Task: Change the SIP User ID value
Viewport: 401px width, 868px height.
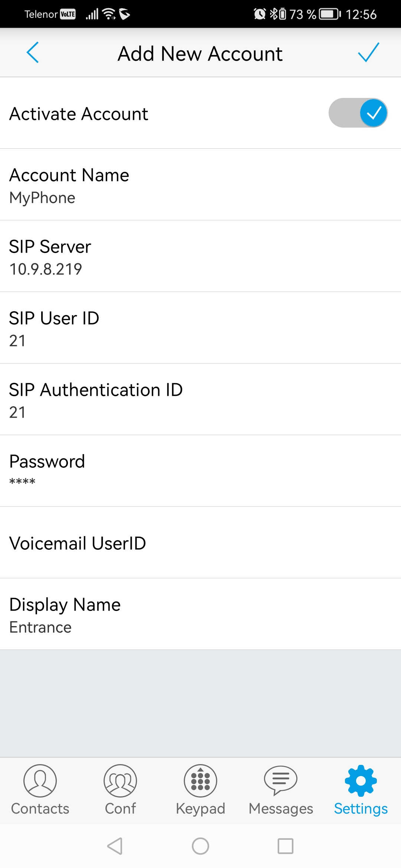Action: click(200, 328)
